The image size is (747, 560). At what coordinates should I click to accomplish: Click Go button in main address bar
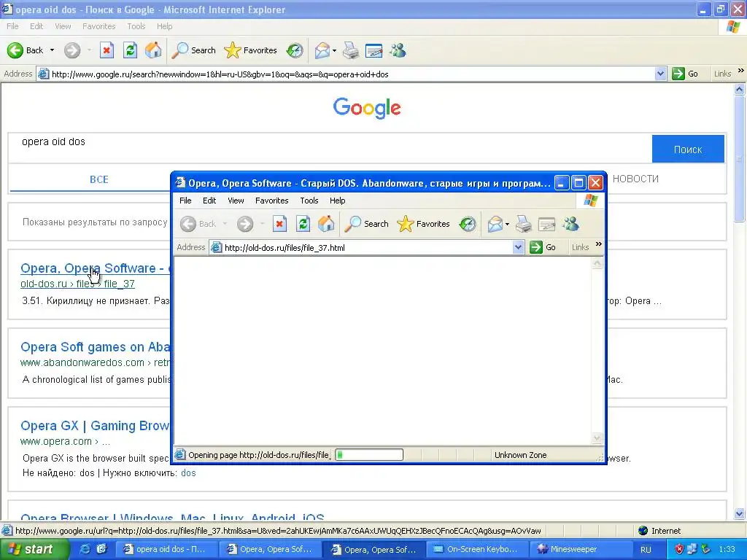coord(685,74)
